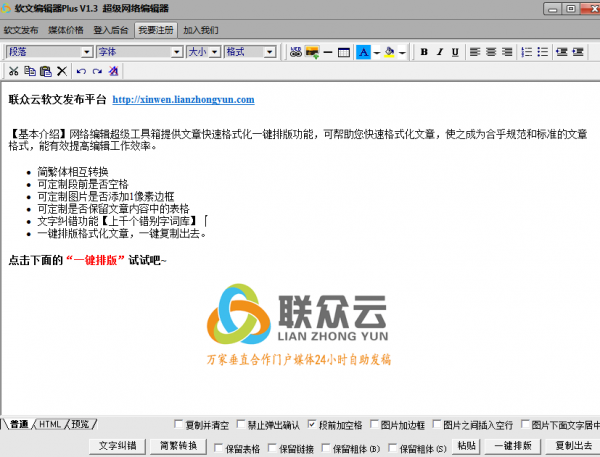Insert a numbered list
The width and height of the screenshot is (600, 457).
[x=527, y=52]
